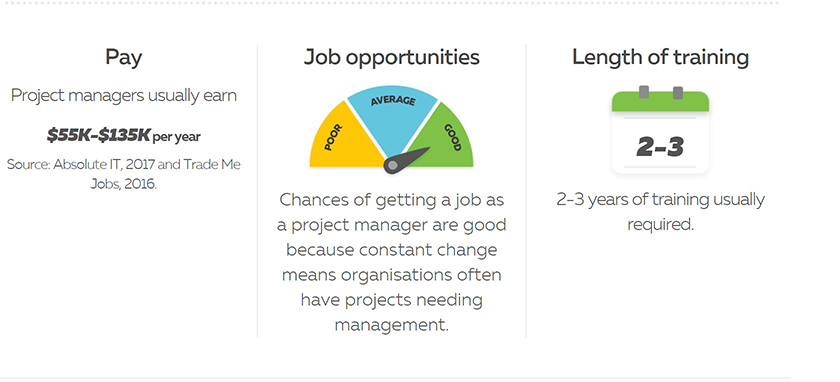The width and height of the screenshot is (840, 382).
Task: Click the Job opportunities heading
Action: coord(392,57)
